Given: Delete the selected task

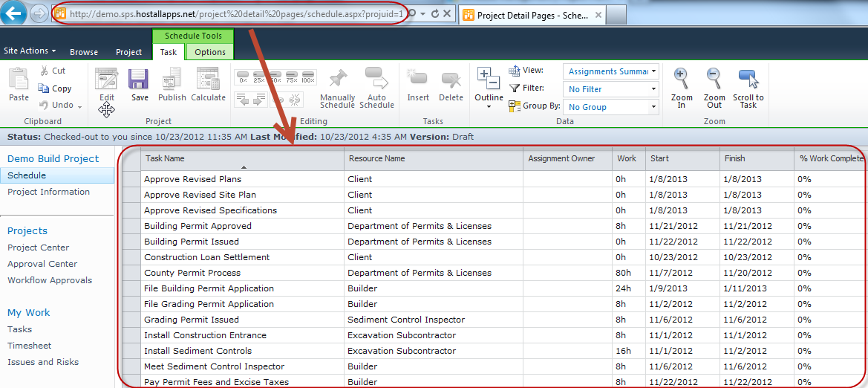Looking at the screenshot, I should click(x=451, y=84).
